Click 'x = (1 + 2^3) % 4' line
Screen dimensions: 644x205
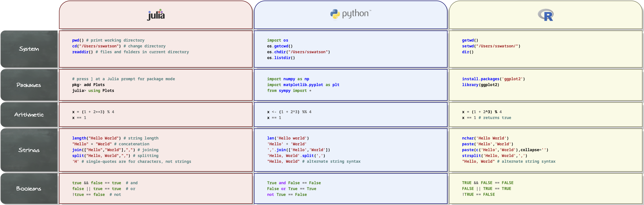pyautogui.click(x=482, y=112)
